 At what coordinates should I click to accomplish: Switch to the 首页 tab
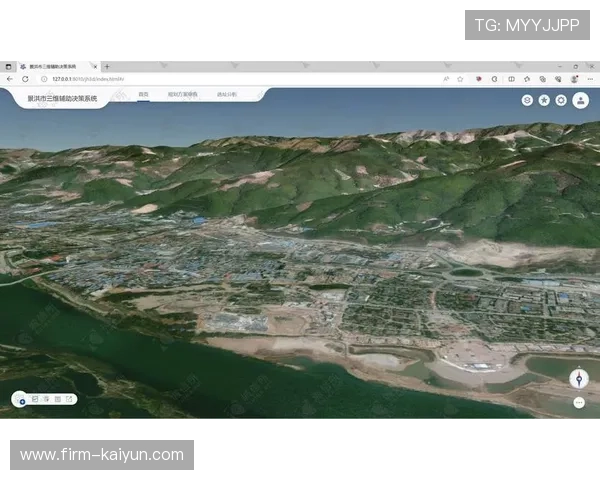tap(143, 95)
